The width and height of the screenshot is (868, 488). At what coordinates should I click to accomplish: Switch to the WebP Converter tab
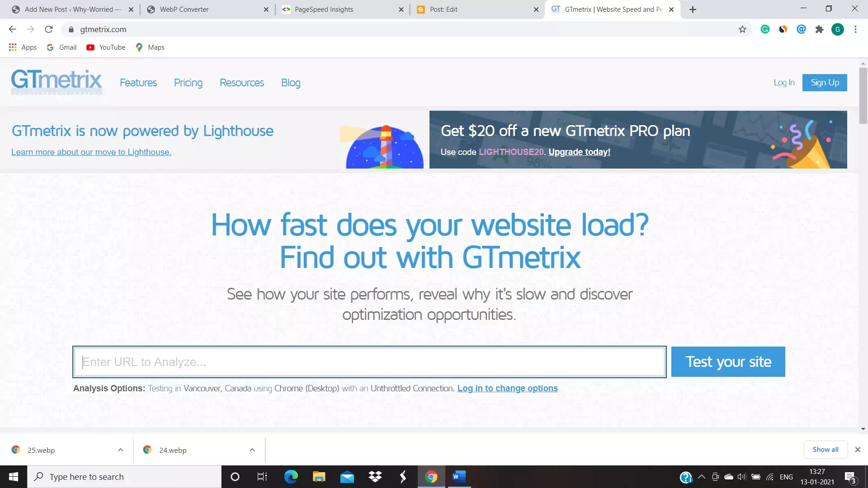click(x=207, y=9)
